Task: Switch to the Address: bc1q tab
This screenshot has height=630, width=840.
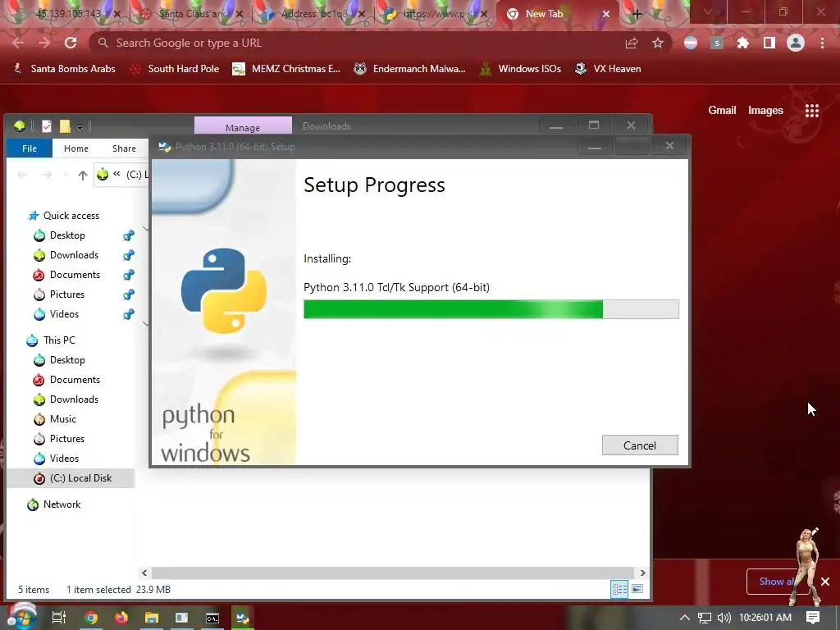Action: pyautogui.click(x=313, y=14)
